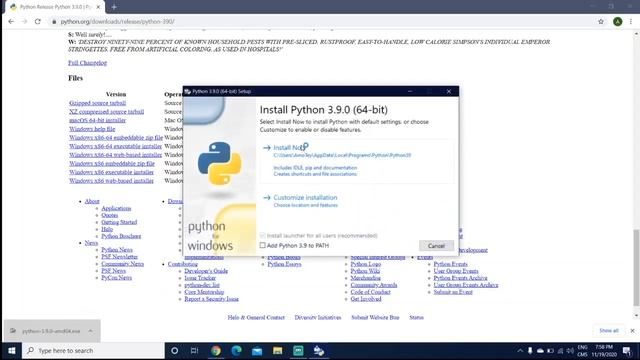The width and height of the screenshot is (640, 360).
Task: Open the Windows Start menu
Action: click(11, 351)
